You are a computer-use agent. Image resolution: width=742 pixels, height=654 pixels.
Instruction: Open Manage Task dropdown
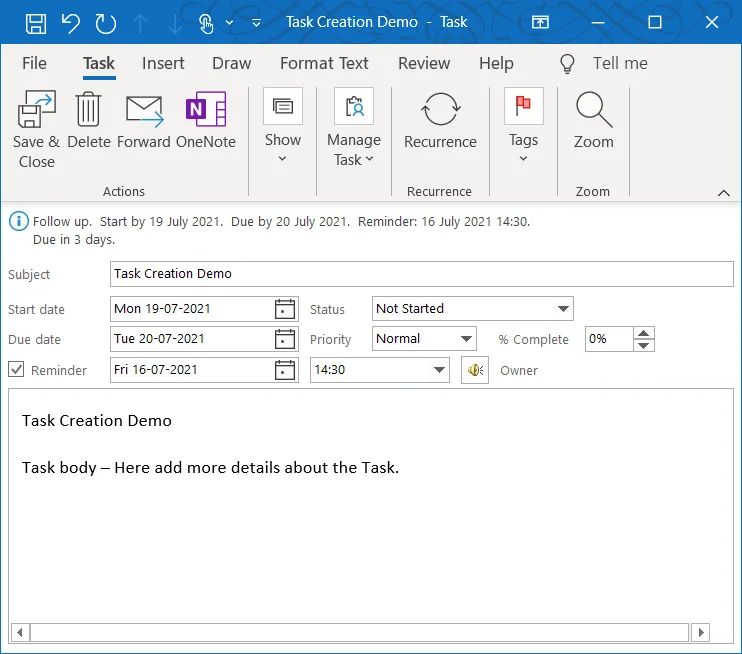pyautogui.click(x=353, y=128)
